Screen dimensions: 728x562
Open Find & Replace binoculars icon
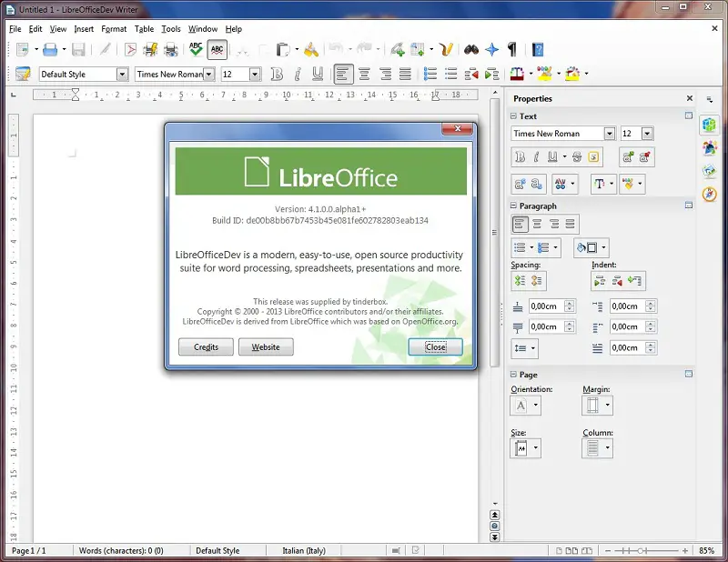tap(470, 49)
